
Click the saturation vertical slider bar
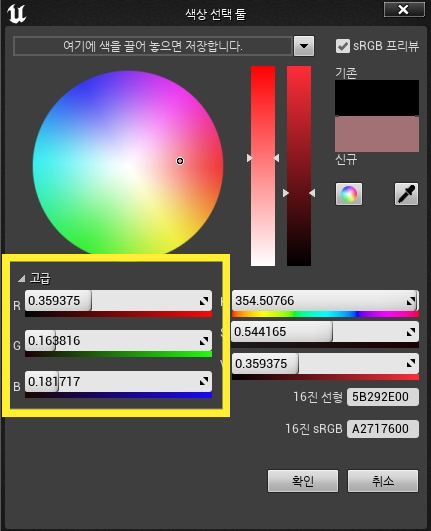[x=263, y=166]
